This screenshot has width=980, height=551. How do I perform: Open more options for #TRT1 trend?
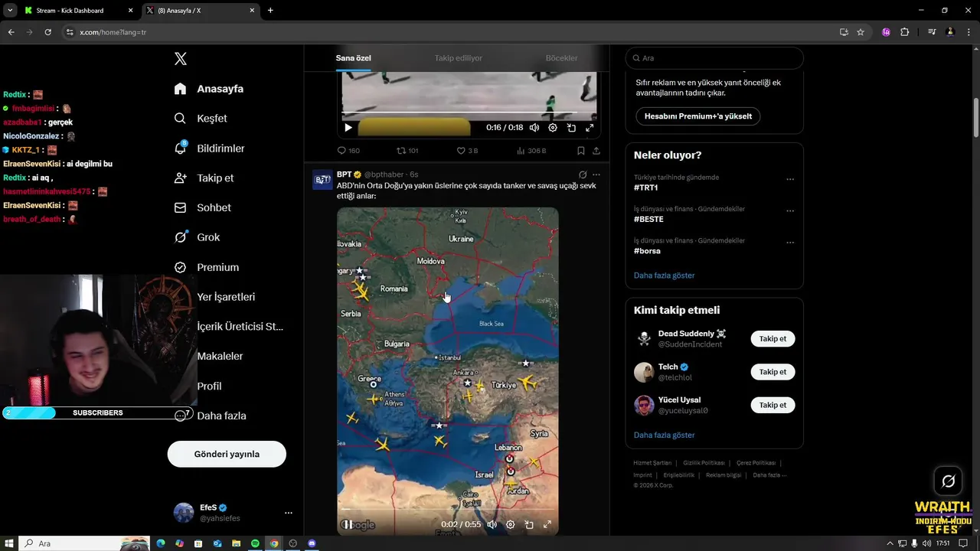pyautogui.click(x=790, y=179)
